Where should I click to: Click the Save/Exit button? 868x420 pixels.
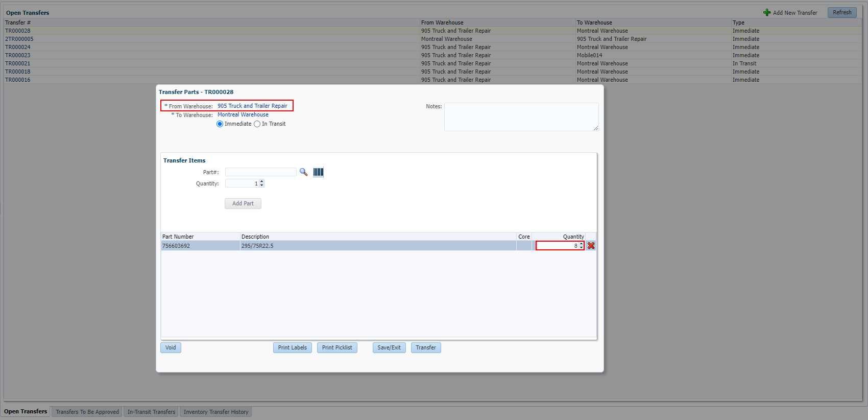(x=389, y=348)
